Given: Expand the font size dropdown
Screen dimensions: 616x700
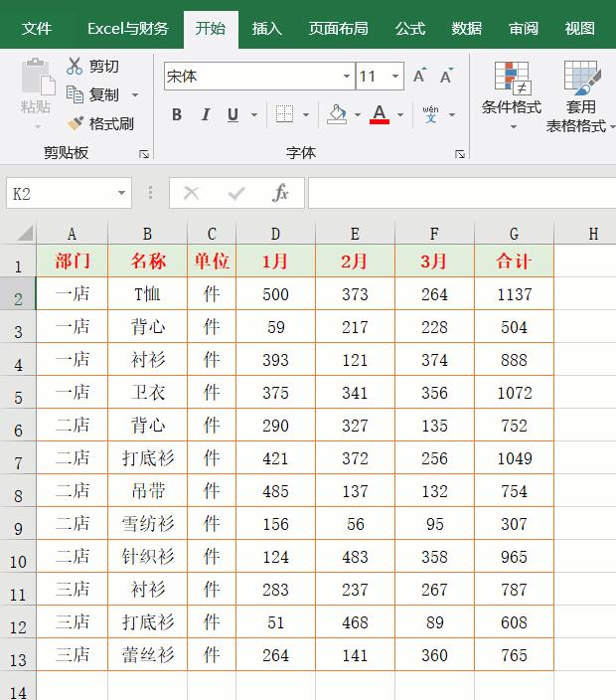Looking at the screenshot, I should tap(395, 77).
